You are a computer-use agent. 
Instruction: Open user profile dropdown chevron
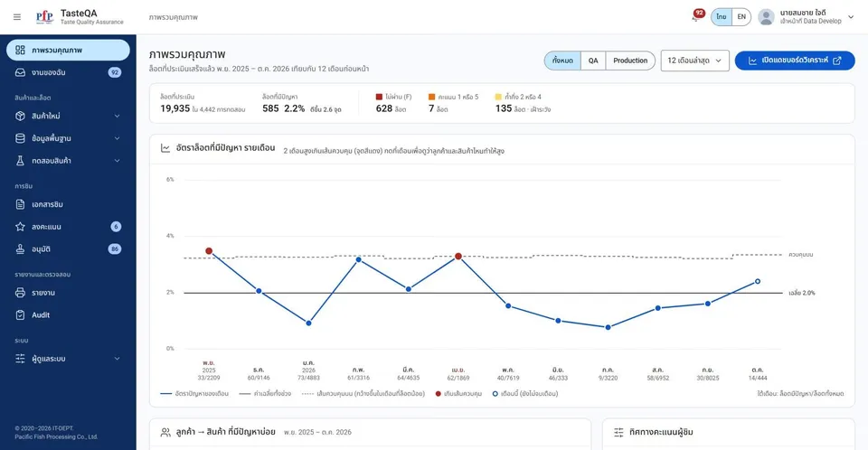coord(851,17)
